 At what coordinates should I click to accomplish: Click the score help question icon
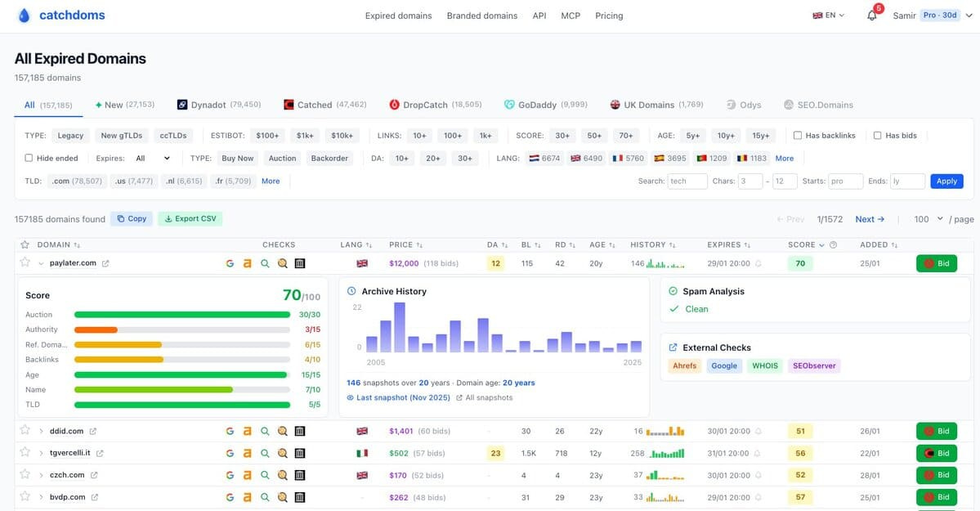(x=833, y=244)
